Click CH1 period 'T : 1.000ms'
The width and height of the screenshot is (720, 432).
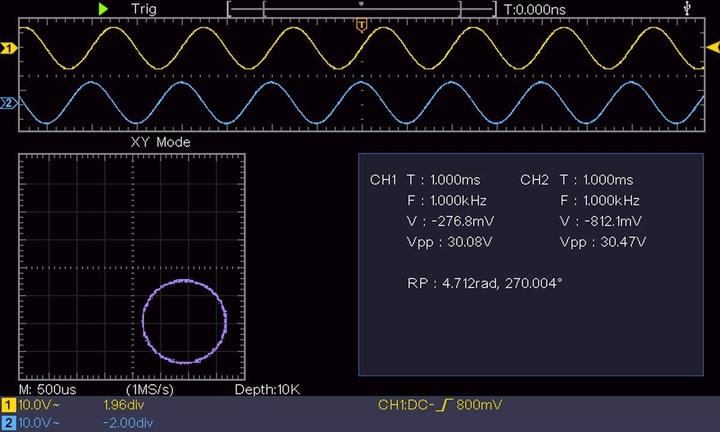point(444,180)
